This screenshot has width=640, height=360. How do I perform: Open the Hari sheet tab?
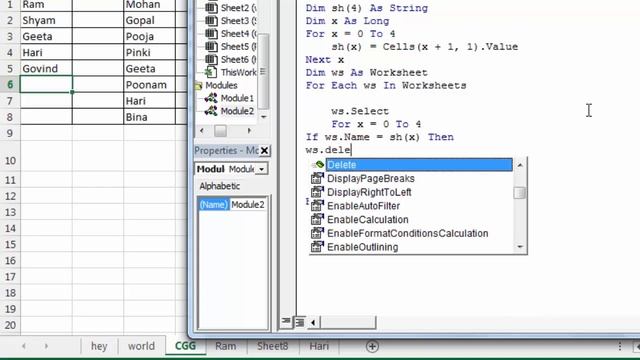coord(319,346)
